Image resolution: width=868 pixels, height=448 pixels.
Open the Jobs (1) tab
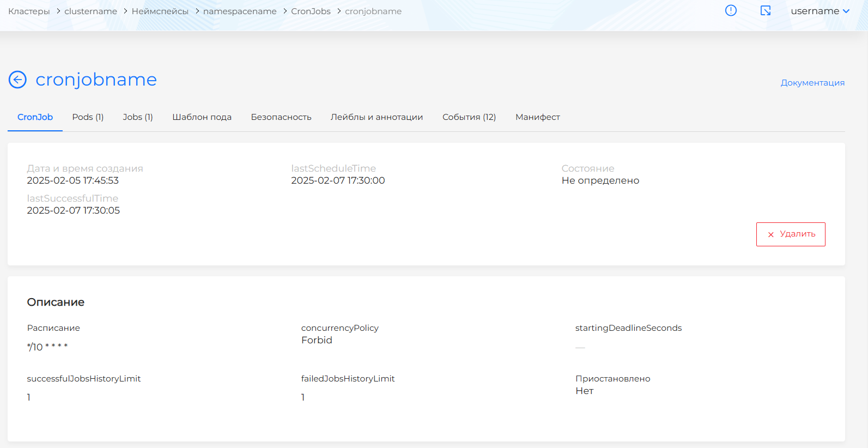[137, 117]
